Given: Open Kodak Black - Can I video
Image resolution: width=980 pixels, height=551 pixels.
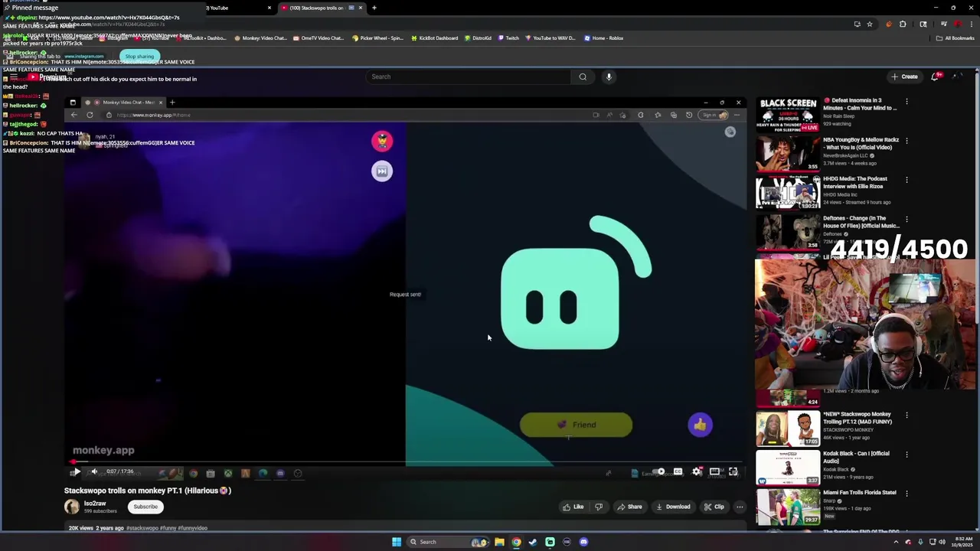Looking at the screenshot, I should click(856, 457).
